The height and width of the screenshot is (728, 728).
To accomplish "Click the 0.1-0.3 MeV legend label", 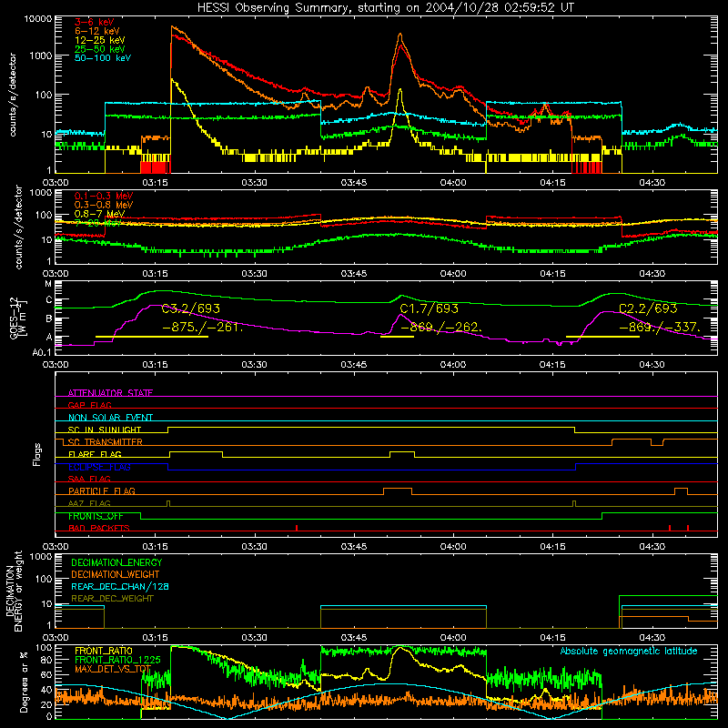I will (x=104, y=196).
